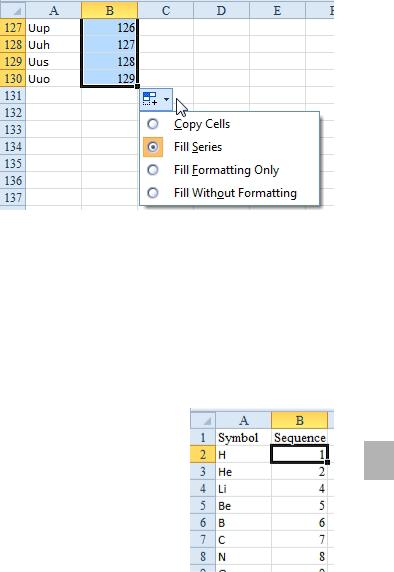The height and width of the screenshot is (572, 394).
Task: Select row 129 header
Action: point(13,62)
